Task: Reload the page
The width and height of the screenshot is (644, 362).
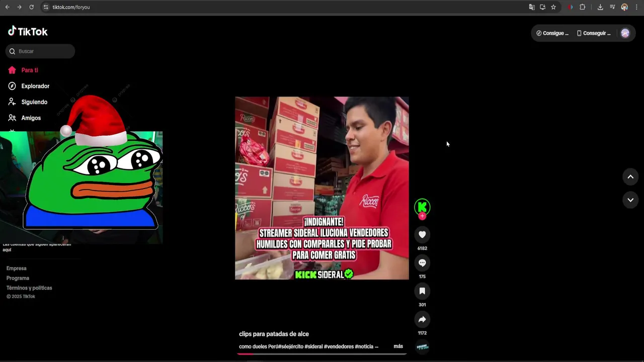Action: pyautogui.click(x=31, y=7)
